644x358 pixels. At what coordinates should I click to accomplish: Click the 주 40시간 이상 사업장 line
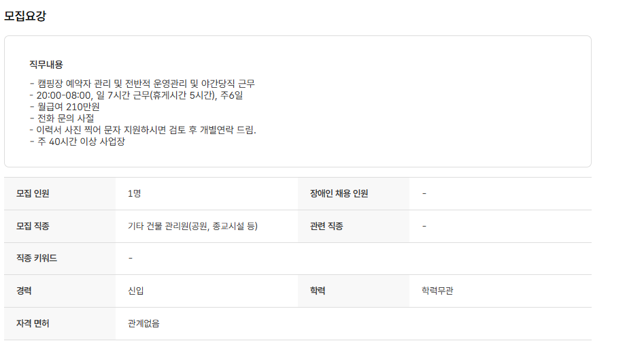(78, 142)
